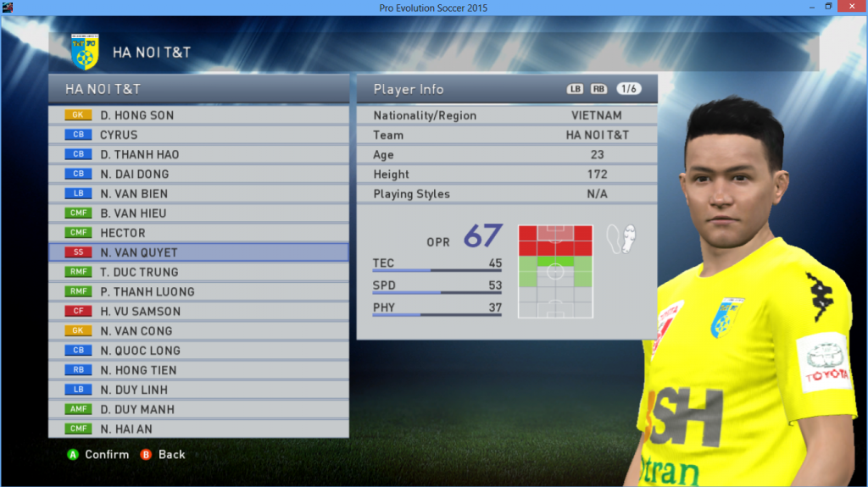Click the SS position badge for Van Quyet
This screenshot has width=868, height=487.
pyautogui.click(x=78, y=252)
